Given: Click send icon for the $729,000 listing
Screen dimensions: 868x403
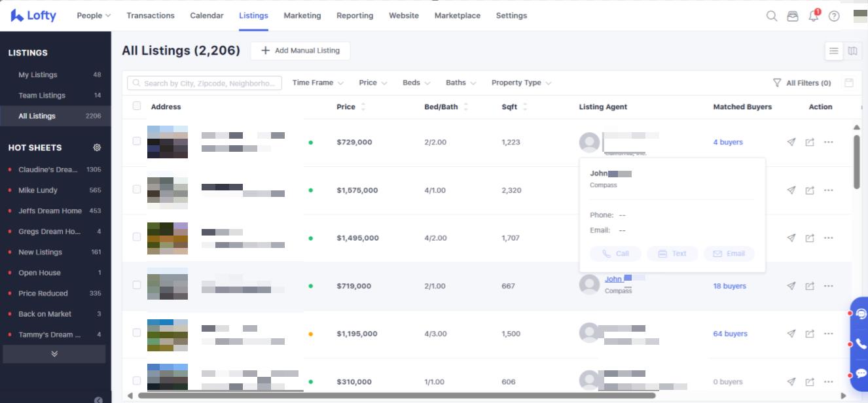Looking at the screenshot, I should pos(791,142).
